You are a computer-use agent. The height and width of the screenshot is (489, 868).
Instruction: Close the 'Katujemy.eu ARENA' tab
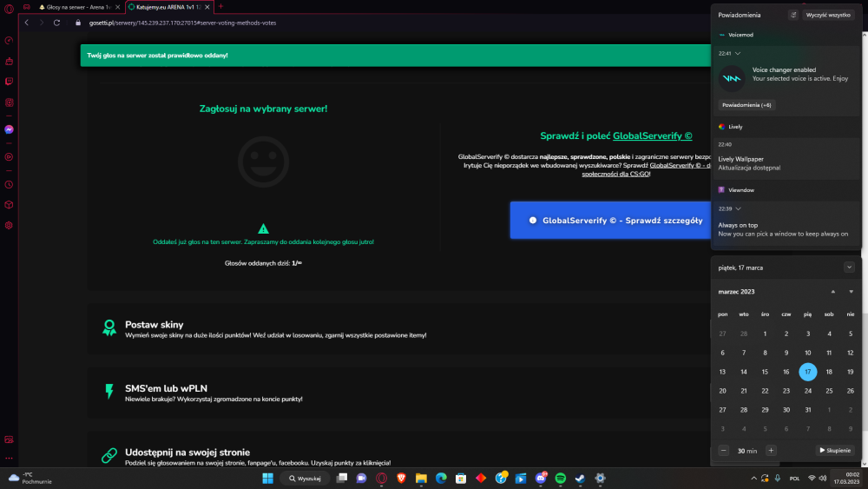[207, 7]
